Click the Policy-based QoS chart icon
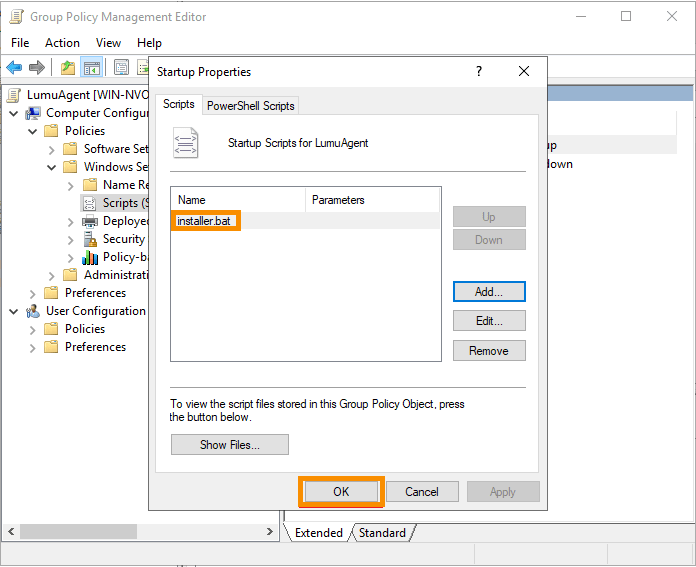696x567 pixels. coord(90,257)
